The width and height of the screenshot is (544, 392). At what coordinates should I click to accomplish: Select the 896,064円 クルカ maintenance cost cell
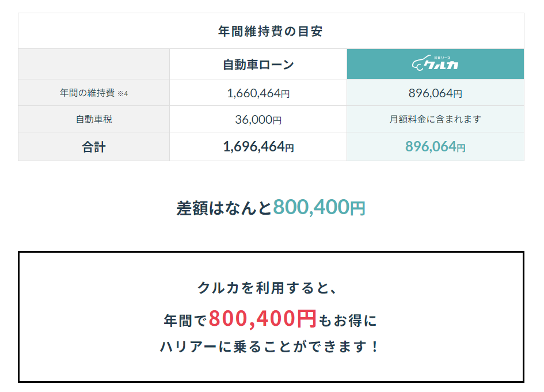pos(435,93)
